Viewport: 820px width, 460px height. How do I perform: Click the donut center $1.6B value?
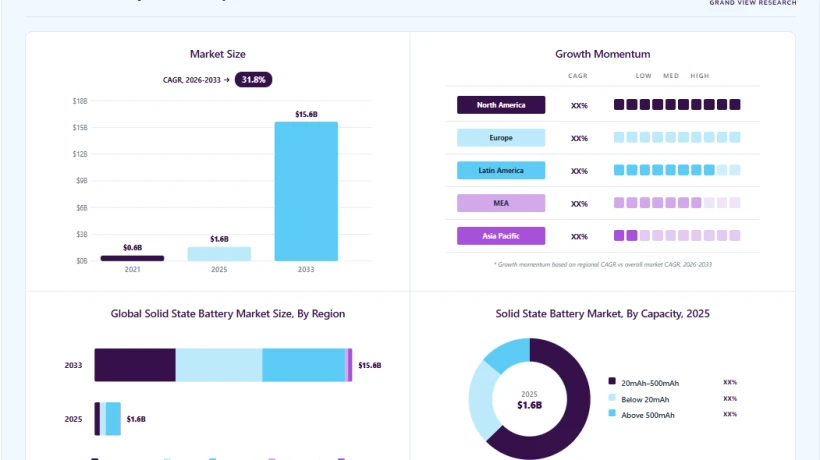point(529,405)
